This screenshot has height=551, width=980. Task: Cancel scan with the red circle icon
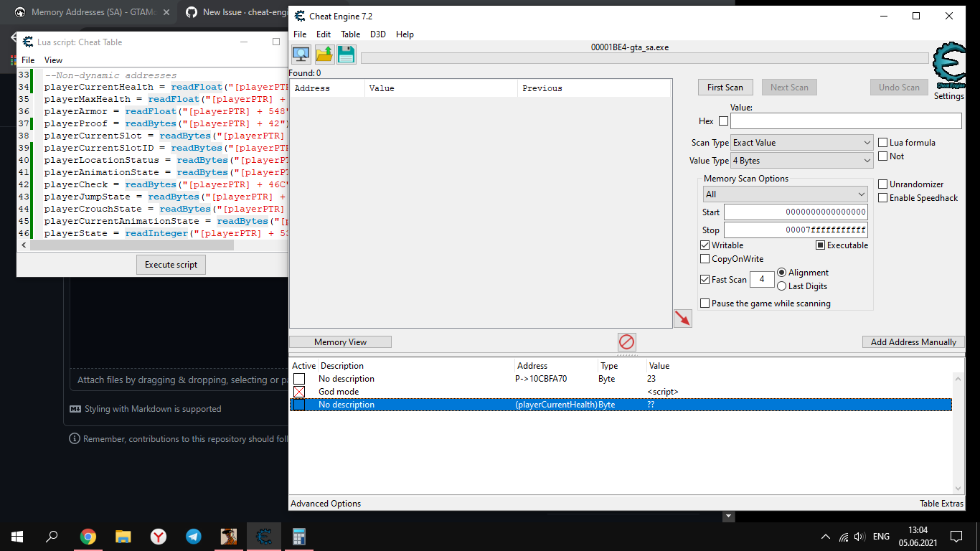pos(626,342)
